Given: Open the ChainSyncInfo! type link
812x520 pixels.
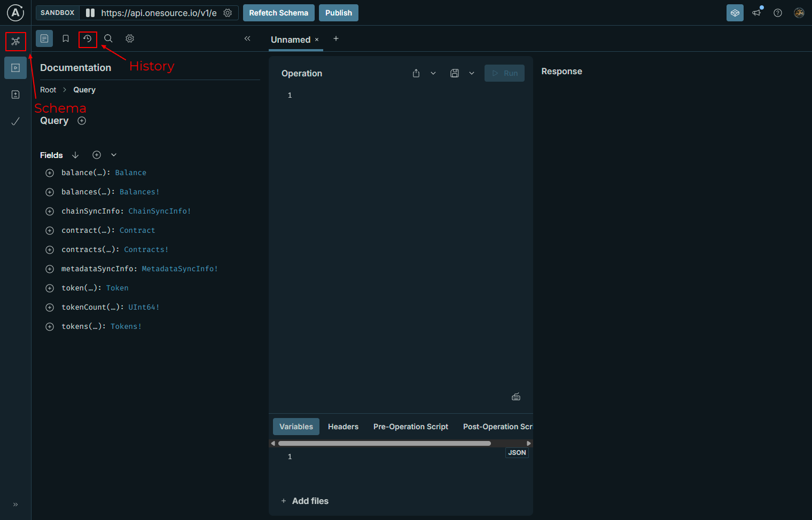Looking at the screenshot, I should click(x=160, y=211).
